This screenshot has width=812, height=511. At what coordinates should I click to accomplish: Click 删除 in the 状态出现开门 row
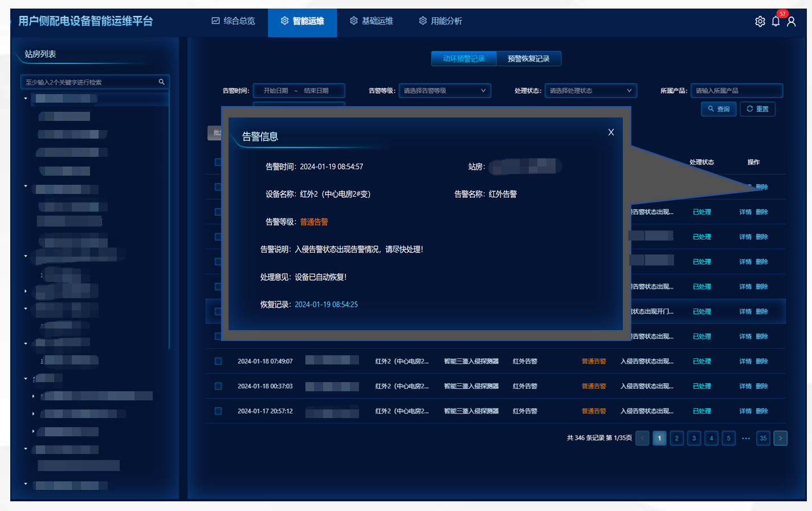762,311
